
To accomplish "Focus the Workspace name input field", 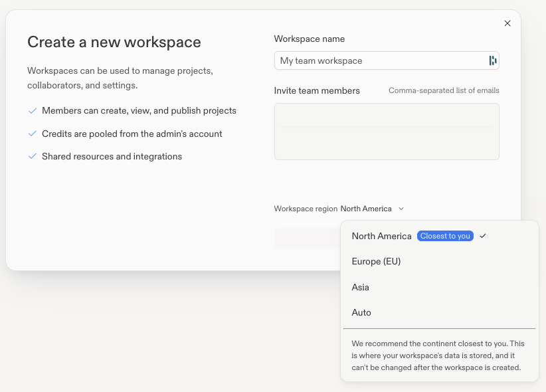I will pyautogui.click(x=387, y=60).
